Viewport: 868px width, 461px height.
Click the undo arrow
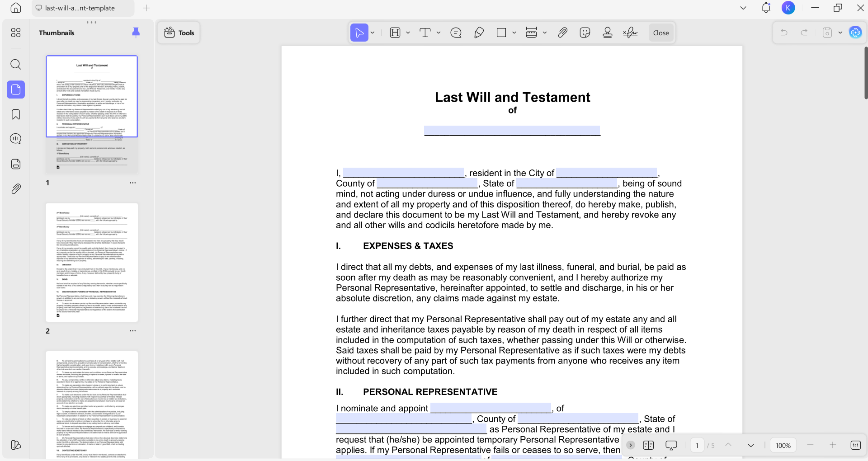[x=784, y=33]
